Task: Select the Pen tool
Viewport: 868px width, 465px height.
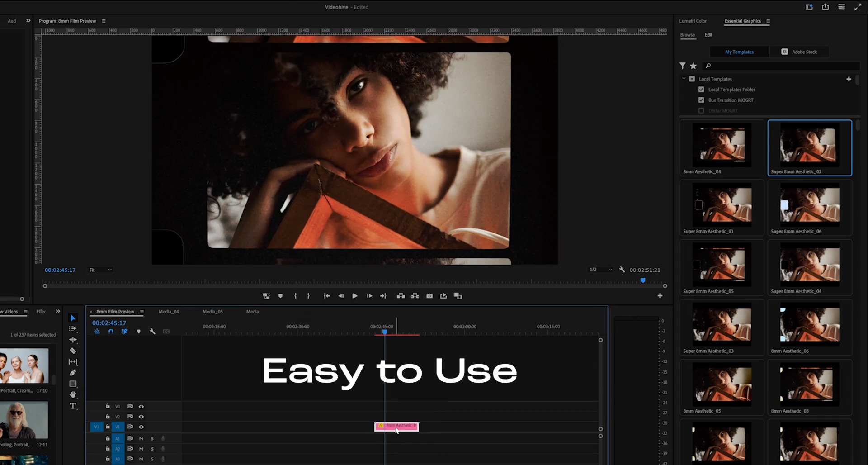Action: (x=73, y=373)
